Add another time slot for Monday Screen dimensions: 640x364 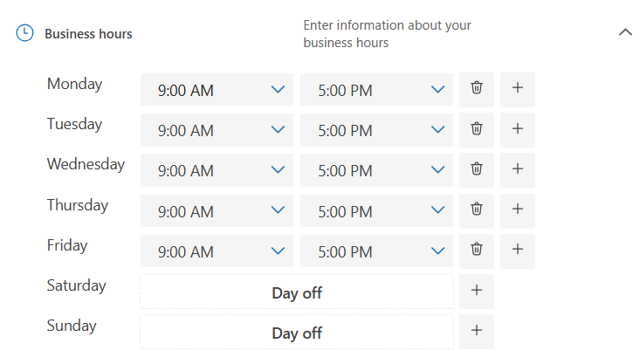517,89
